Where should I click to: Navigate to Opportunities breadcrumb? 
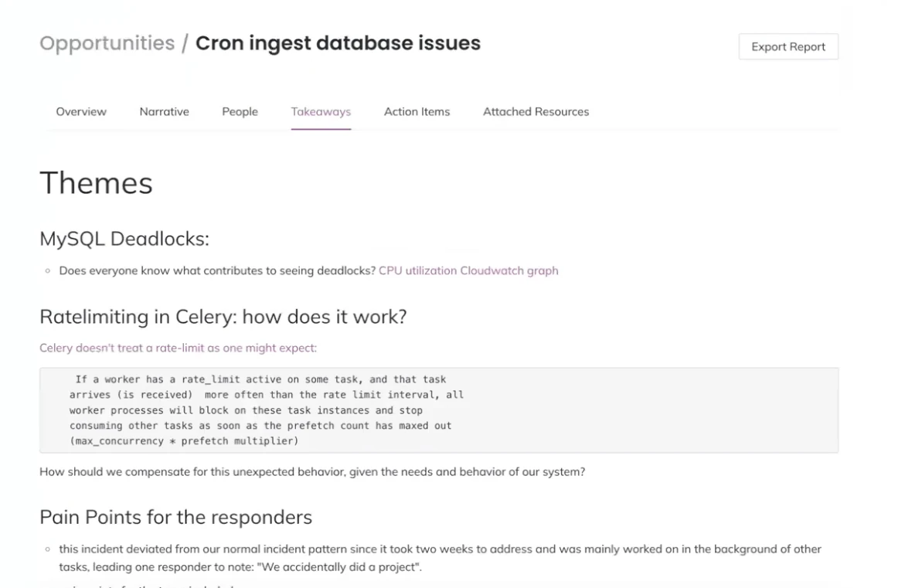(x=107, y=43)
